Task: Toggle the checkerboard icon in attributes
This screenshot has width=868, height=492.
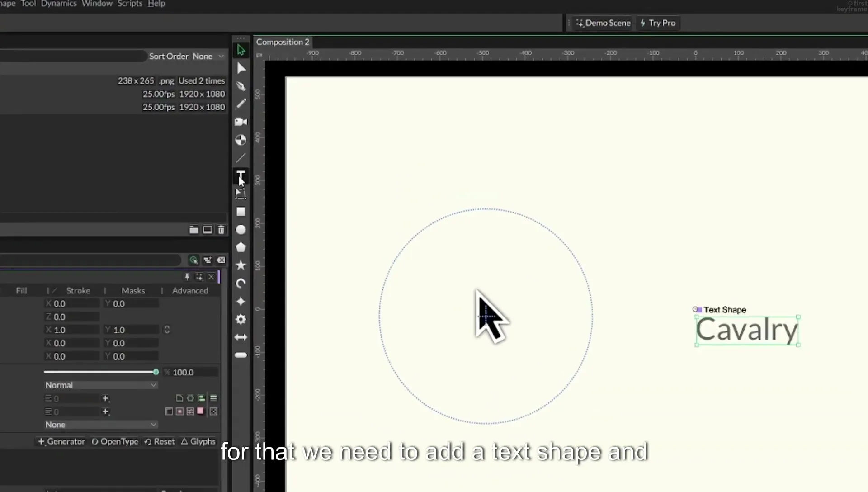Action: point(213,412)
